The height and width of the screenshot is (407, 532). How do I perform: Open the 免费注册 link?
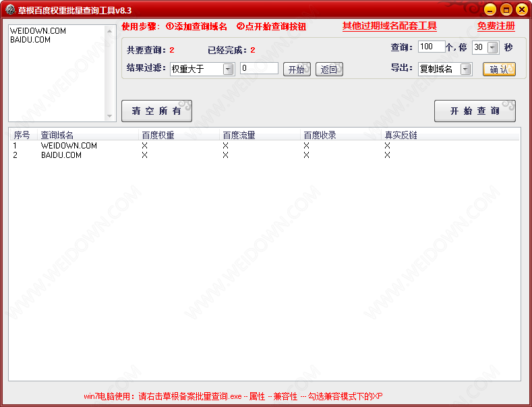click(x=496, y=26)
